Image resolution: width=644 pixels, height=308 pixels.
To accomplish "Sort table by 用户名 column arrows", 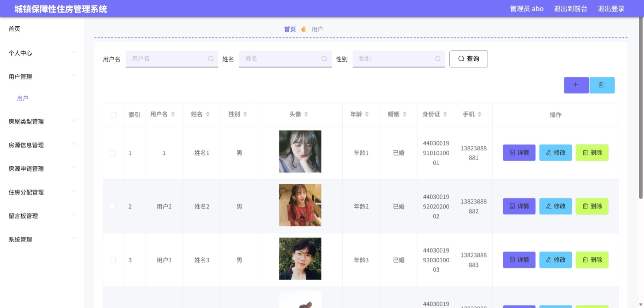I will [x=173, y=114].
